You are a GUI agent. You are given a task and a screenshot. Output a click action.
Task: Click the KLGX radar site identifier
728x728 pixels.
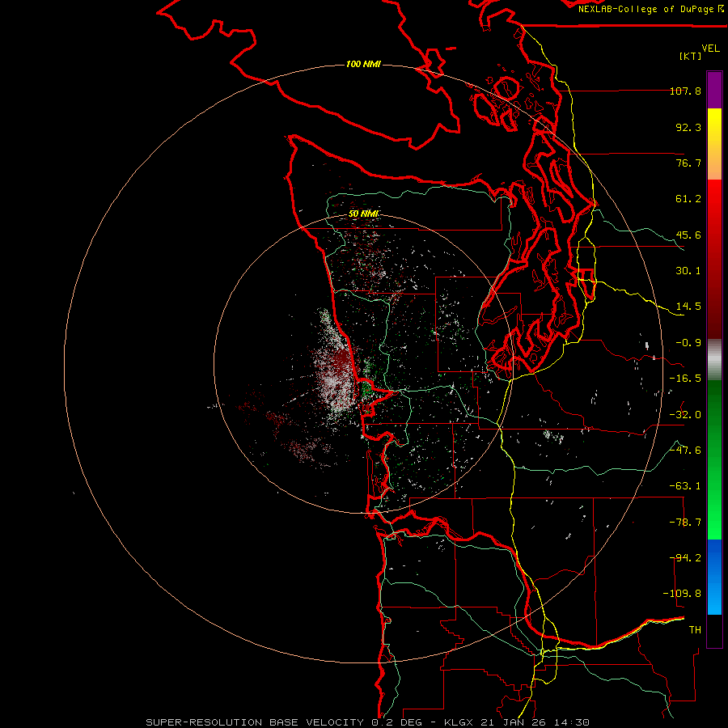pyautogui.click(x=459, y=722)
